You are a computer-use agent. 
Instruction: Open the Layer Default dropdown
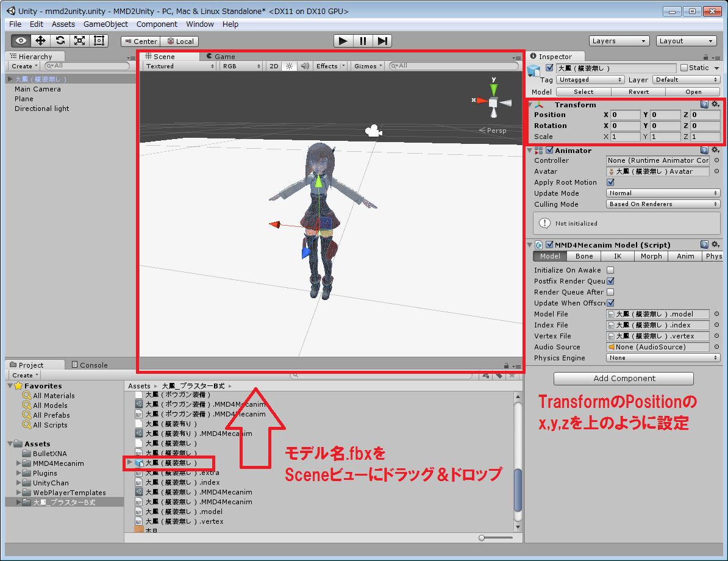click(686, 80)
